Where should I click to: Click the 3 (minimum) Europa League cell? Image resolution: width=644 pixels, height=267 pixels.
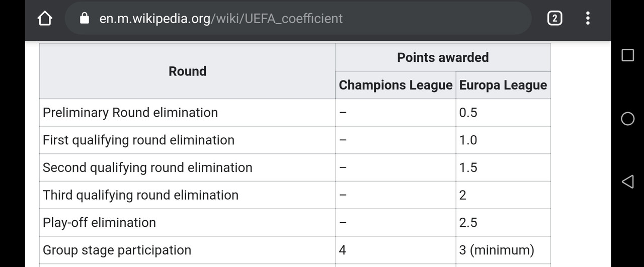pyautogui.click(x=503, y=250)
